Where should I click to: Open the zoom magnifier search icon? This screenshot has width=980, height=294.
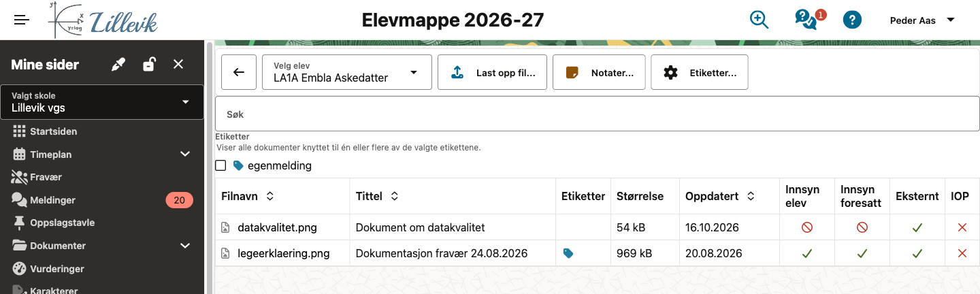point(759,19)
